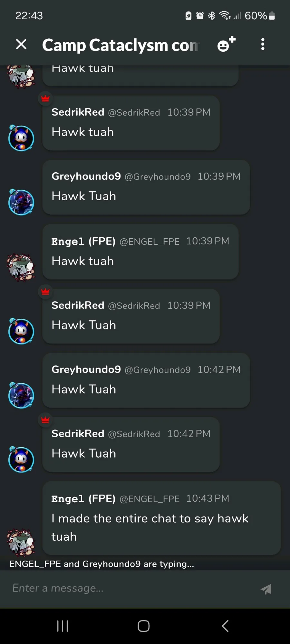Image resolution: width=290 pixels, height=644 pixels.
Task: Tap the Camp Cataclysm chat title
Action: (x=121, y=45)
